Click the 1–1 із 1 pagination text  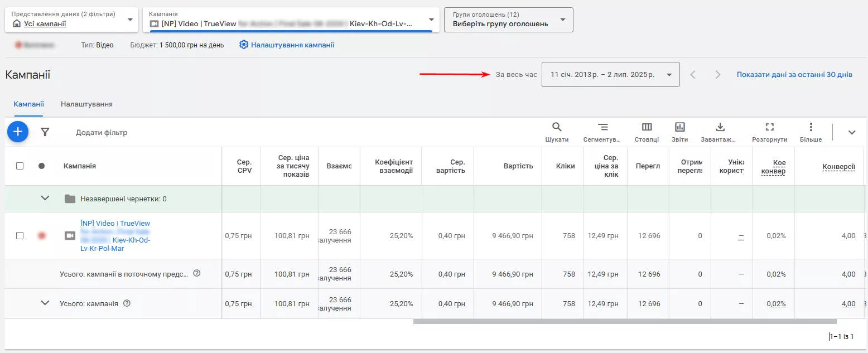point(841,337)
